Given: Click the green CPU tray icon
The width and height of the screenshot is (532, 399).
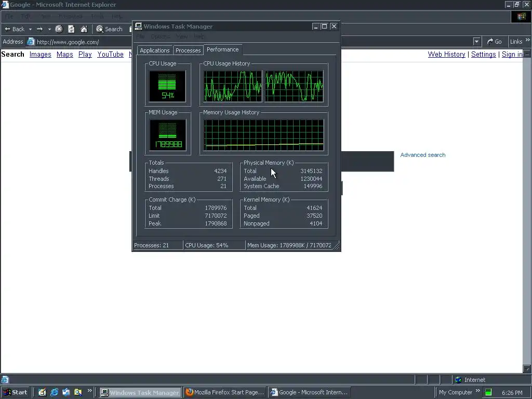Looking at the screenshot, I should (488, 393).
